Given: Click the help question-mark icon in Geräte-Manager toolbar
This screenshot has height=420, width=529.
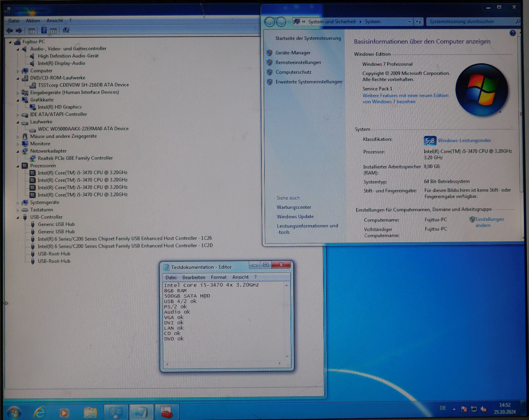Looking at the screenshot, I should pos(44,31).
